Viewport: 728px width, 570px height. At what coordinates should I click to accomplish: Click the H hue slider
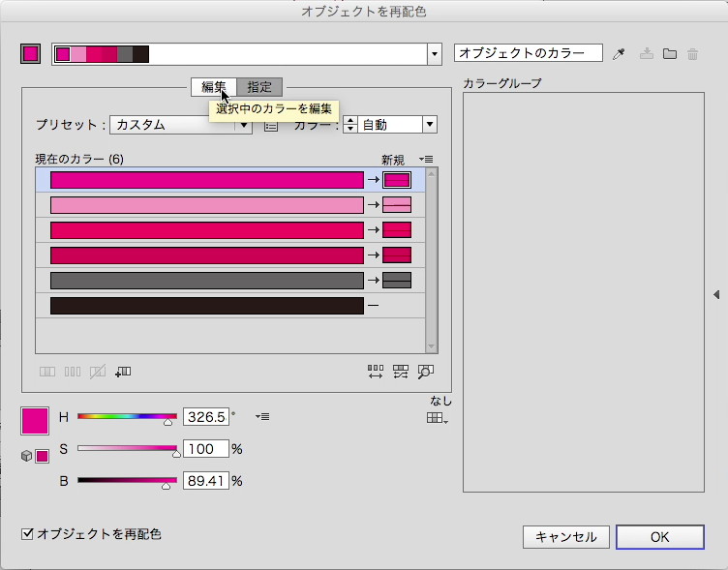tap(127, 417)
